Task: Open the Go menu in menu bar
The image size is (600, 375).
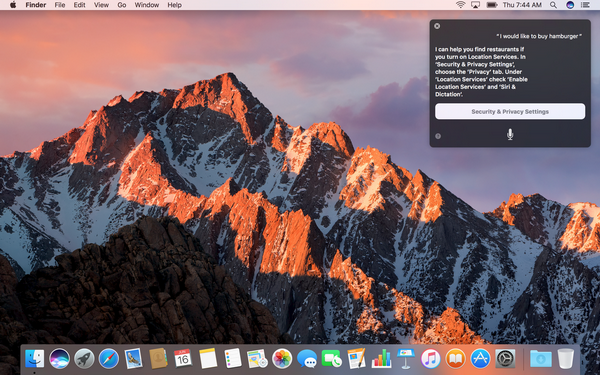Action: 122,5
